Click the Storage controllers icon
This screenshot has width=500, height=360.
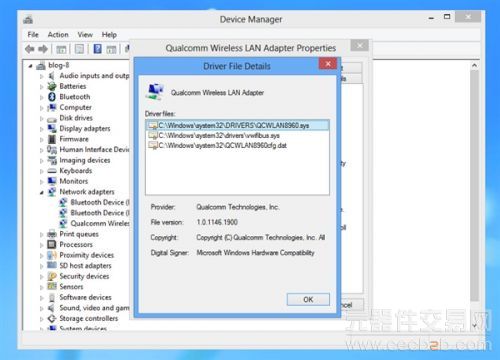tap(52, 319)
